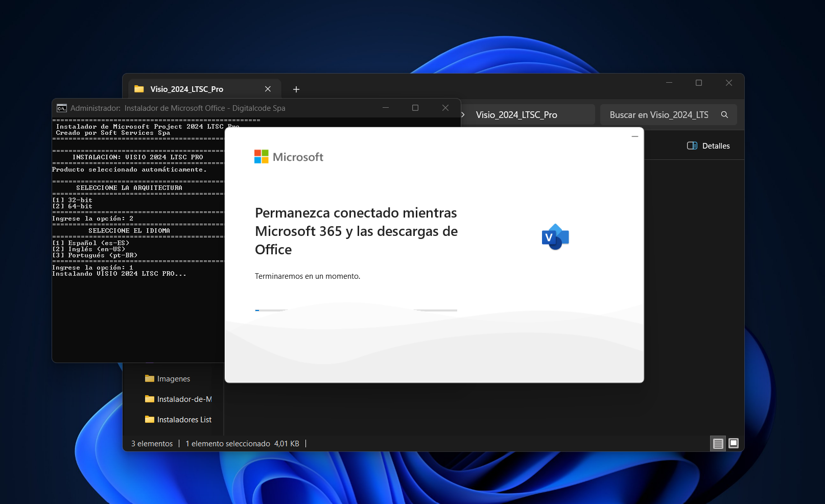825x504 pixels.
Task: Click console heading 'SELECCIONE EL IDIOMA'
Action: pos(129,231)
